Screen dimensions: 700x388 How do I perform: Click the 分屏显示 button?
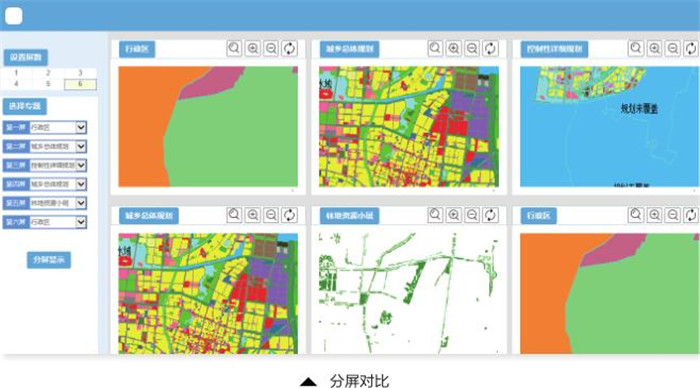[49, 260]
